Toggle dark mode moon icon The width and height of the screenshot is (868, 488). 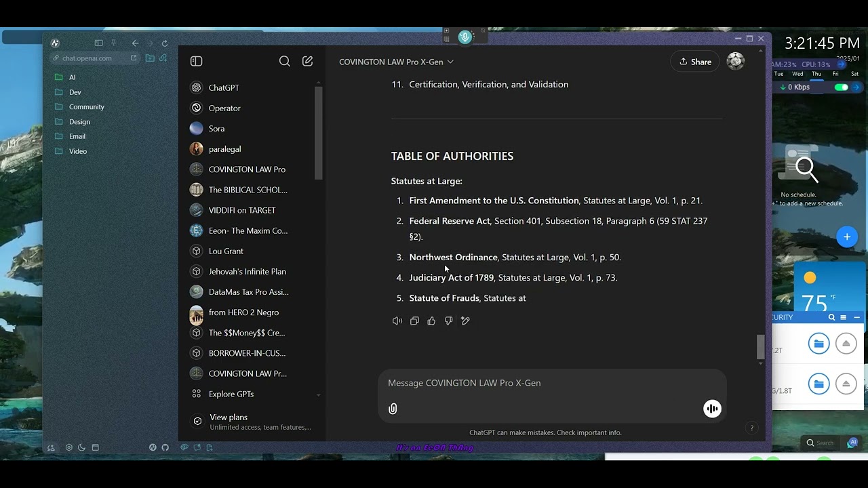82,448
